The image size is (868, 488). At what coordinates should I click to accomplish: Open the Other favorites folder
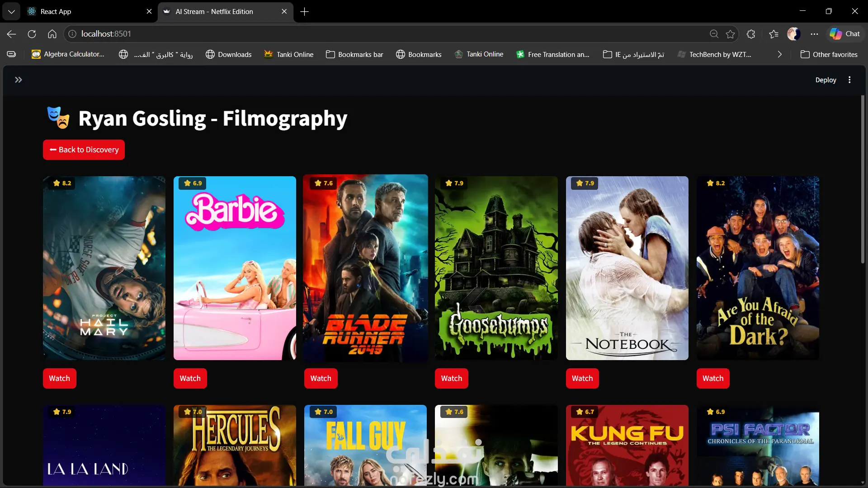(829, 54)
